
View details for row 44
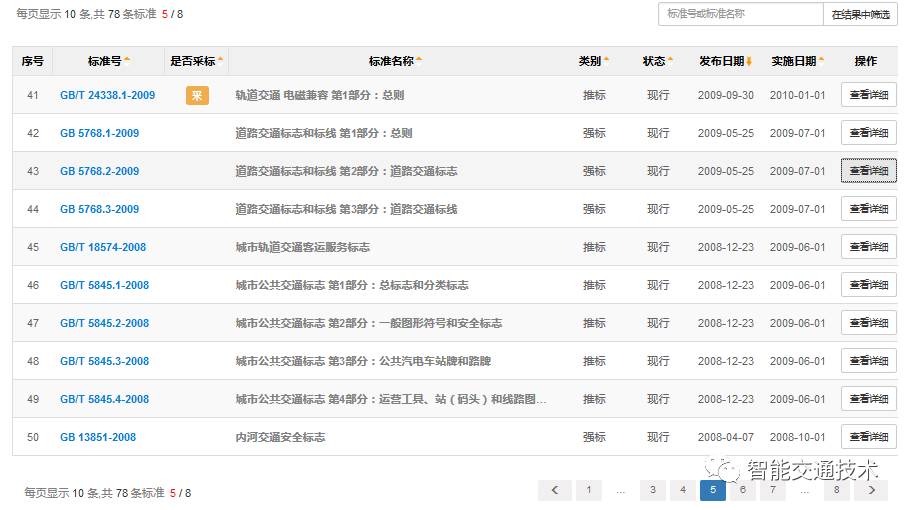[x=869, y=208]
